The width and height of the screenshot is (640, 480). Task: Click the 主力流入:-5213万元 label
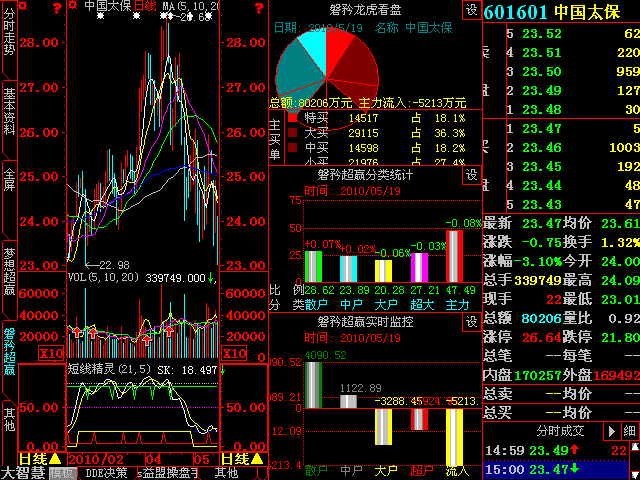click(x=412, y=103)
